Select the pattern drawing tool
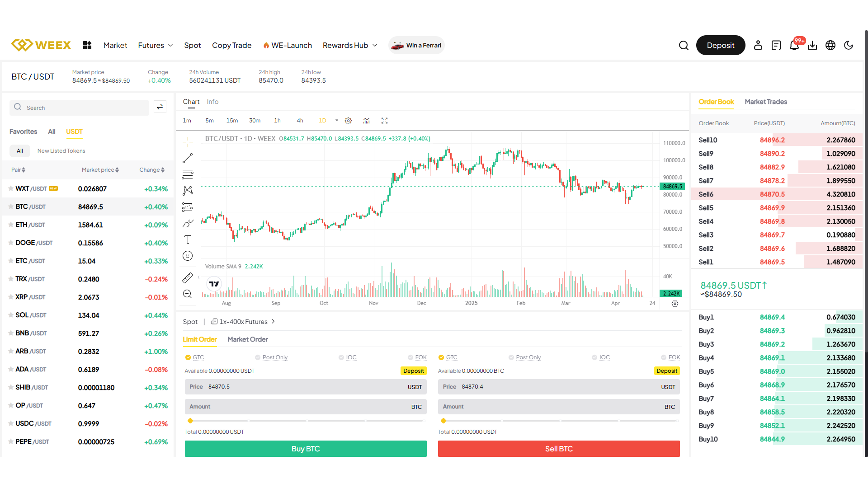 [x=188, y=191]
